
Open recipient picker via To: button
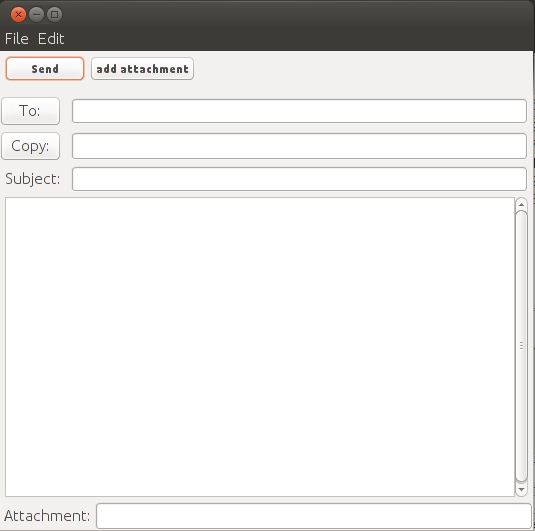pyautogui.click(x=30, y=111)
